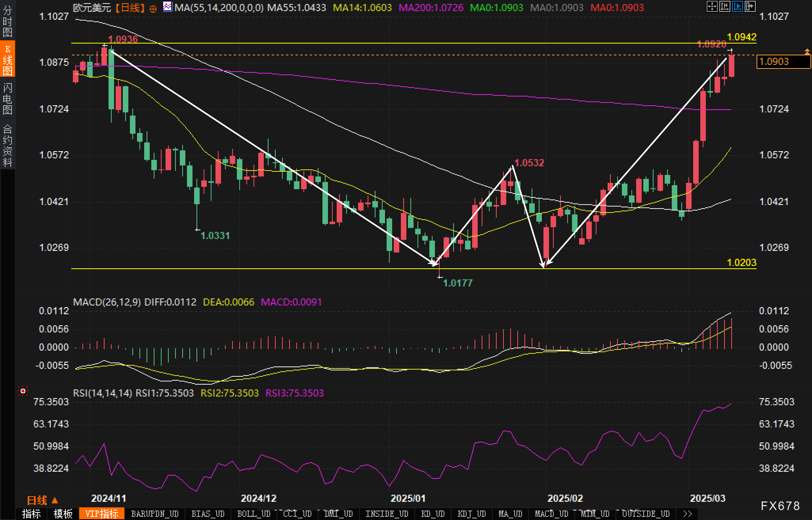Image resolution: width=812 pixels, height=520 pixels.
Task: Switch to the 分时图 sidebar tab
Action: coord(8,21)
